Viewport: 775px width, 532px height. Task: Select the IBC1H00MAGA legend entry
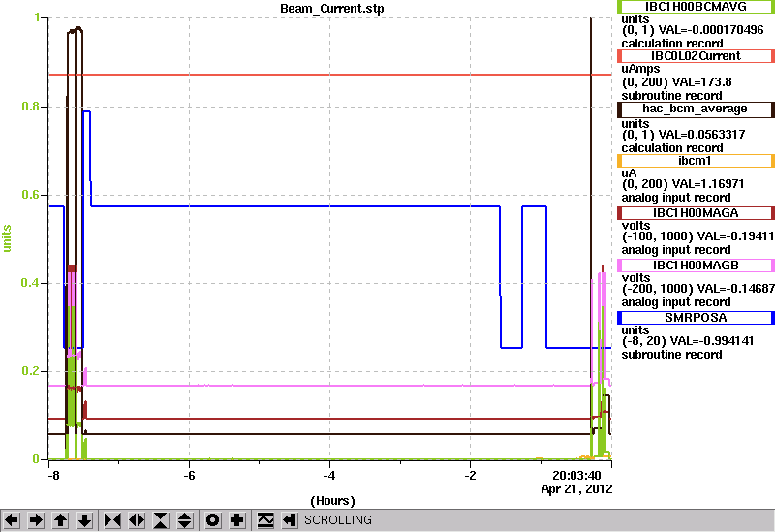pos(696,213)
